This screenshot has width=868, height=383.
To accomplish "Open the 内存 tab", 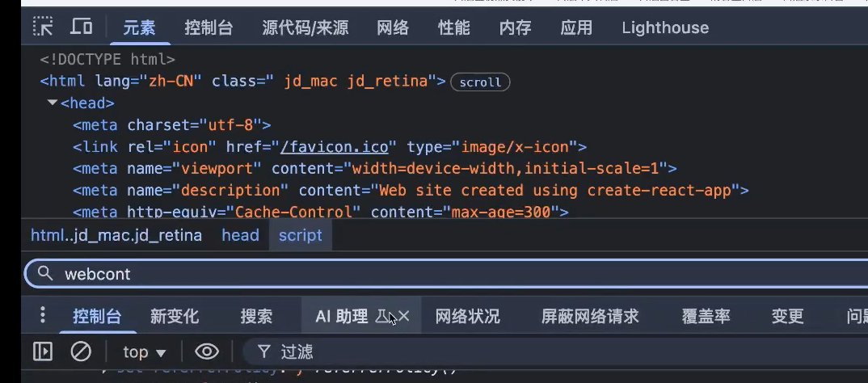I will (x=516, y=27).
